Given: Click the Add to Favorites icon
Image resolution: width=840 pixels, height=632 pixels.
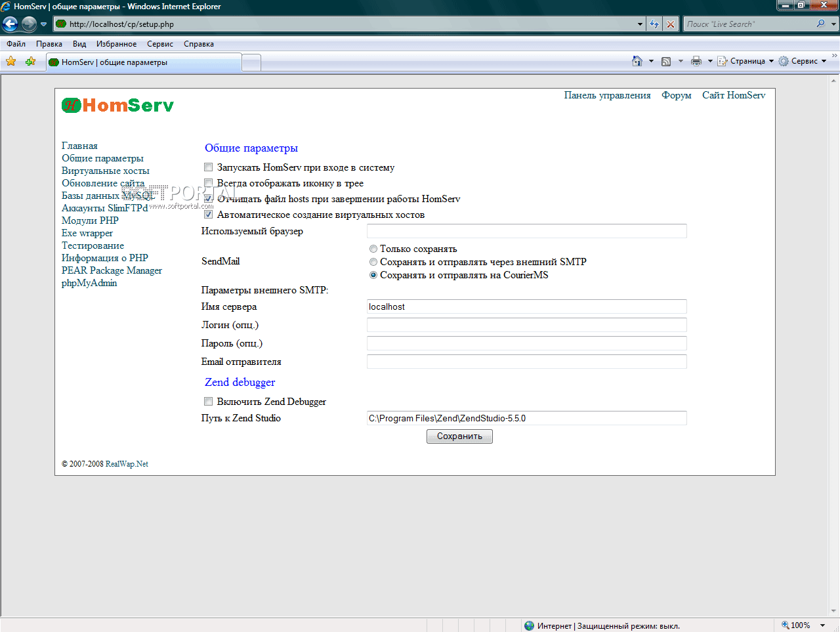Looking at the screenshot, I should (30, 61).
